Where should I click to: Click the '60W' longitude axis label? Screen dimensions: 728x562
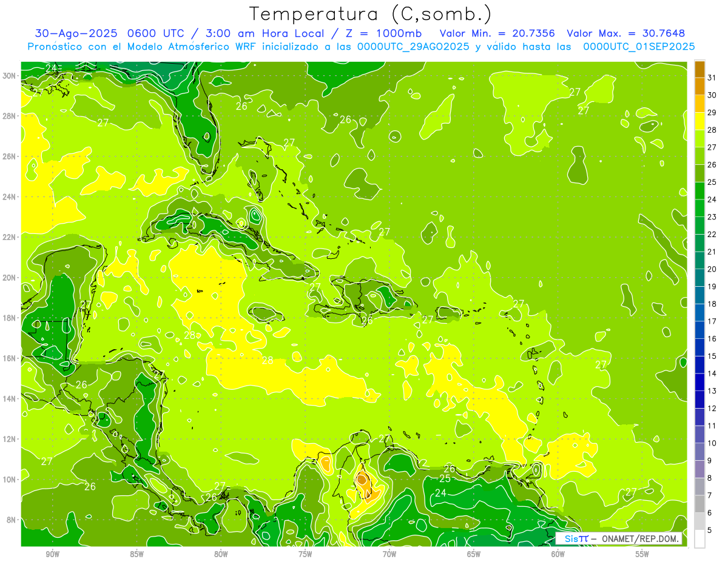click(558, 554)
